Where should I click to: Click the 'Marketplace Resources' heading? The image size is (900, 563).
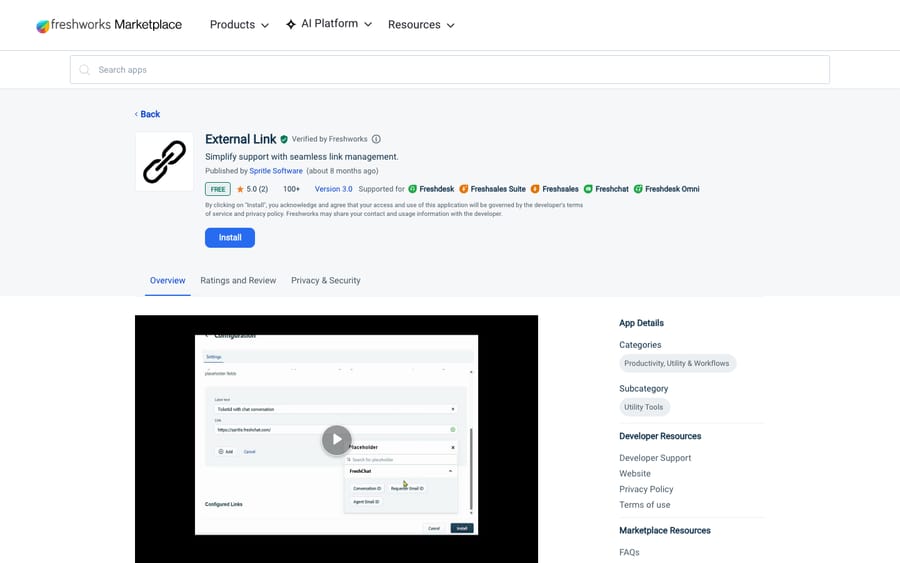click(x=665, y=531)
